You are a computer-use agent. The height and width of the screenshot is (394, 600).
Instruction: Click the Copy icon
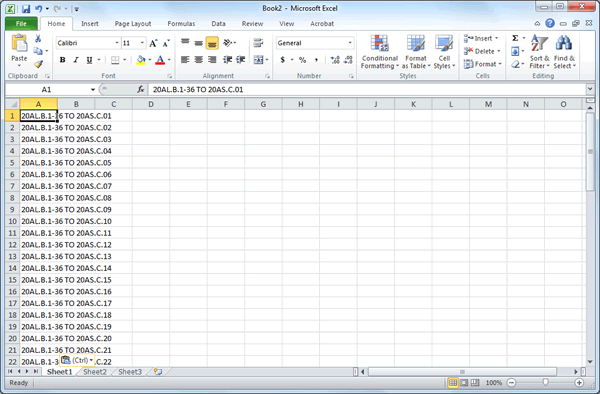tap(38, 51)
